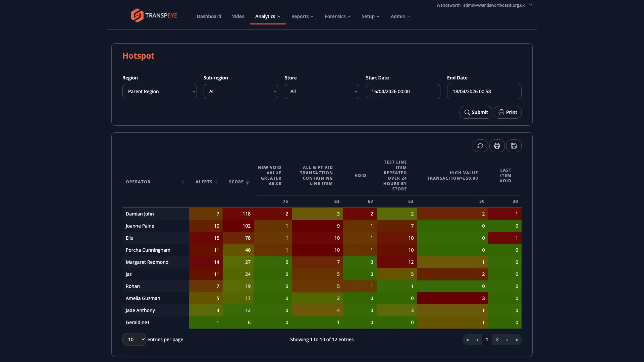Toggle sorting on the Operator column
644x362 pixels.
(183, 182)
